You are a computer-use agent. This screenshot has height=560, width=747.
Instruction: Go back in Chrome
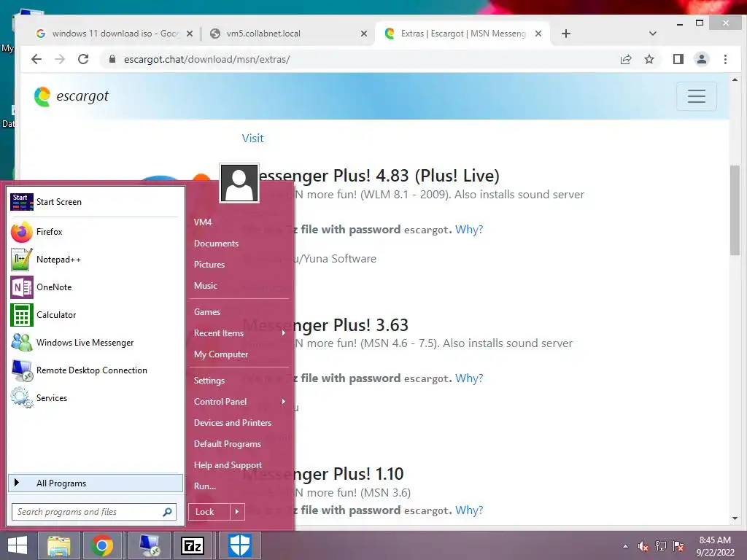click(x=36, y=59)
